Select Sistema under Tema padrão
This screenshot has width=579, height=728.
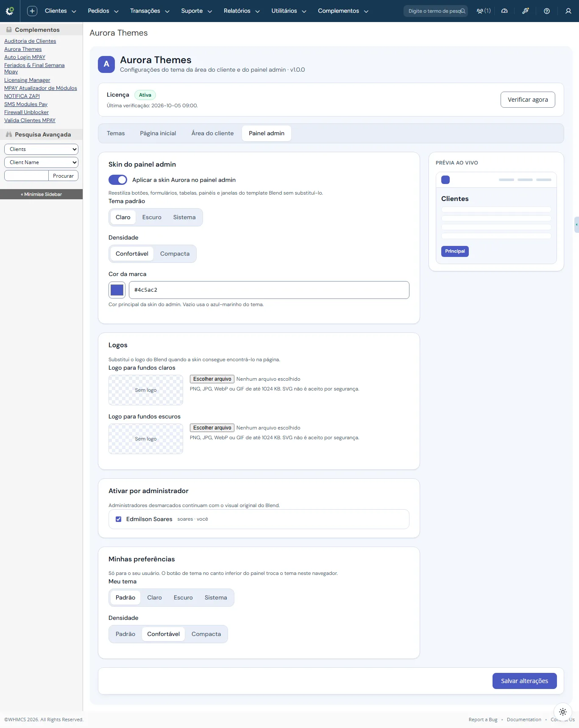[184, 217]
